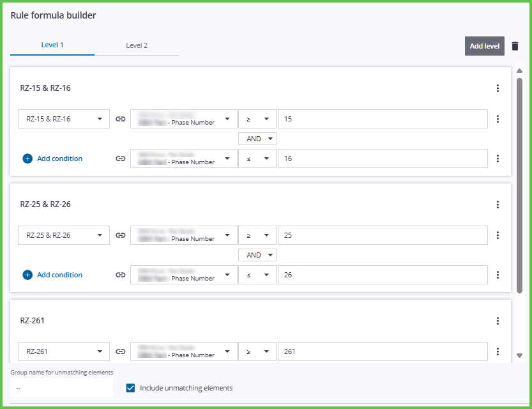Click the link icon on the ≤ 16 condition row

pyautogui.click(x=121, y=158)
